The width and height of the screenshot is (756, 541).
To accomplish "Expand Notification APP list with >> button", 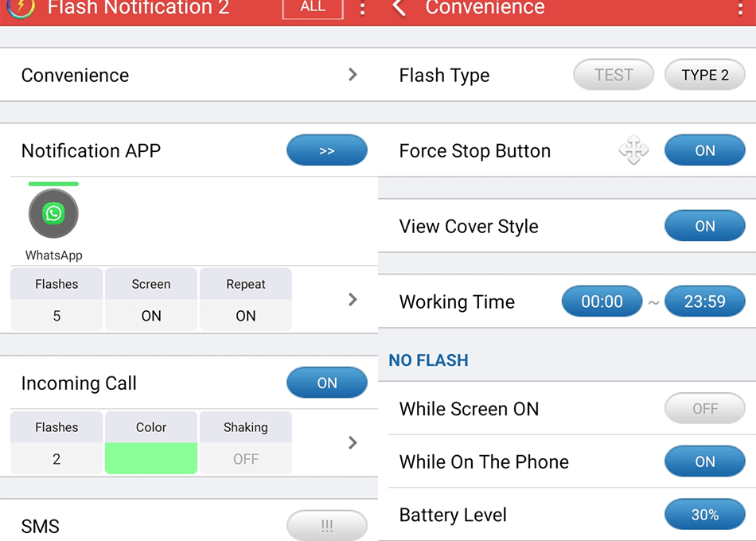I will (x=327, y=150).
